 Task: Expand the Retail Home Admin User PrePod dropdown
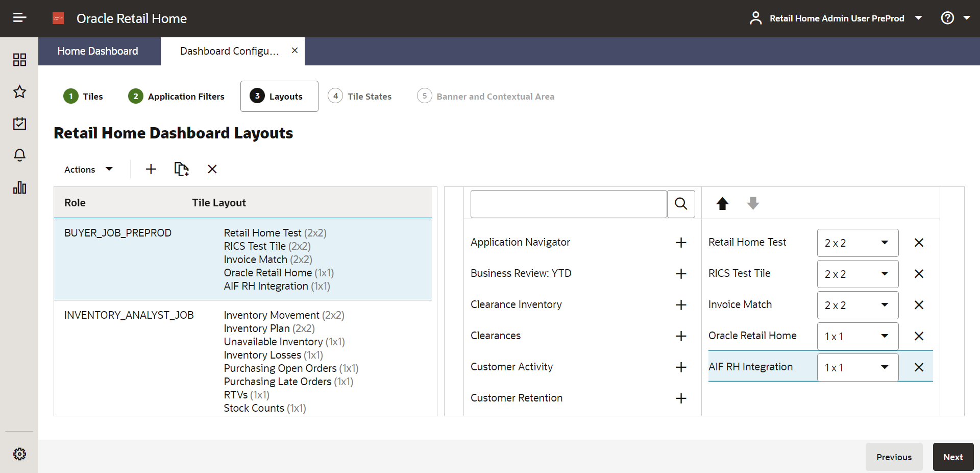919,18
